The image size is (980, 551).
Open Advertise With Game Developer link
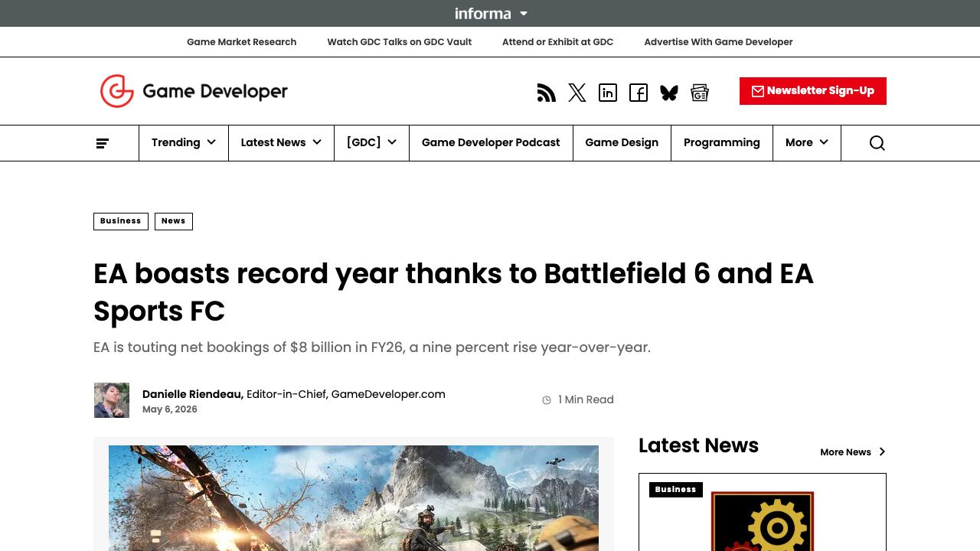718,42
